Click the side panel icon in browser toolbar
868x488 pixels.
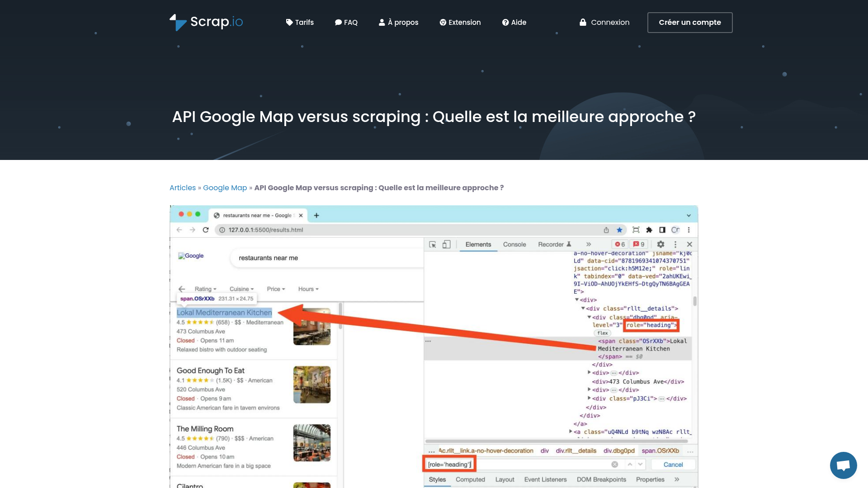(x=662, y=230)
